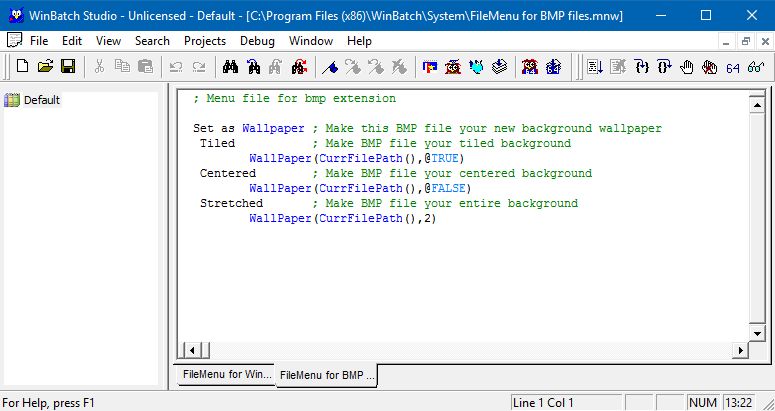Click the run script lines with down arrow icon
Screen dimensions: 775x411
click(x=595, y=66)
